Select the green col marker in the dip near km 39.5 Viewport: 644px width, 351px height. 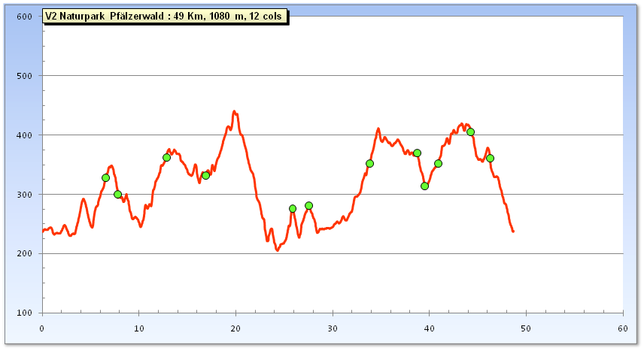(x=424, y=186)
